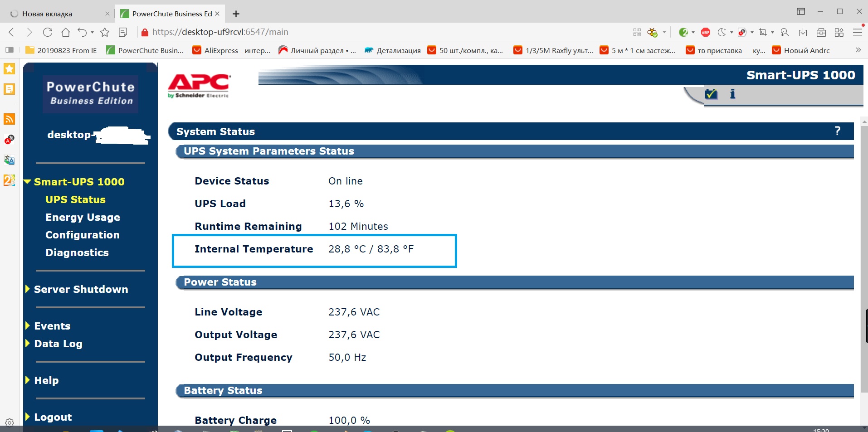Open the sidebar notes icon
Image resolution: width=868 pixels, height=432 pixels.
click(10, 89)
